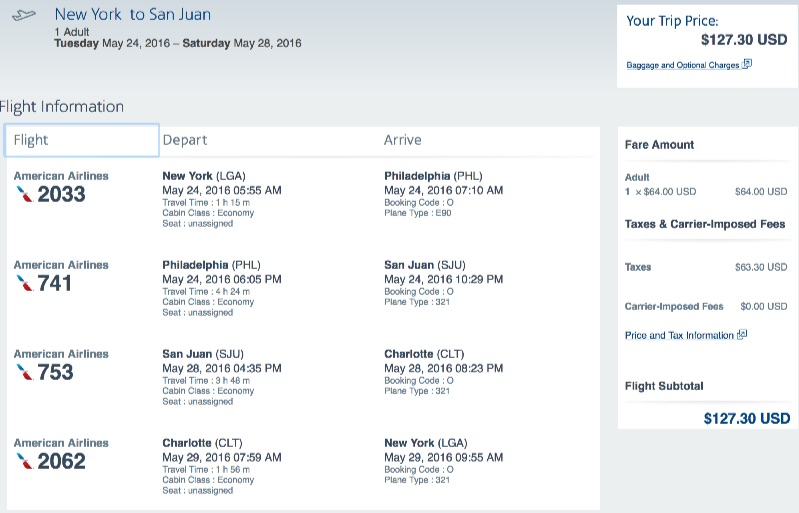The height and width of the screenshot is (513, 799).
Task: Click "San Juan (SJU)" departure for flight 753
Action: (x=203, y=355)
